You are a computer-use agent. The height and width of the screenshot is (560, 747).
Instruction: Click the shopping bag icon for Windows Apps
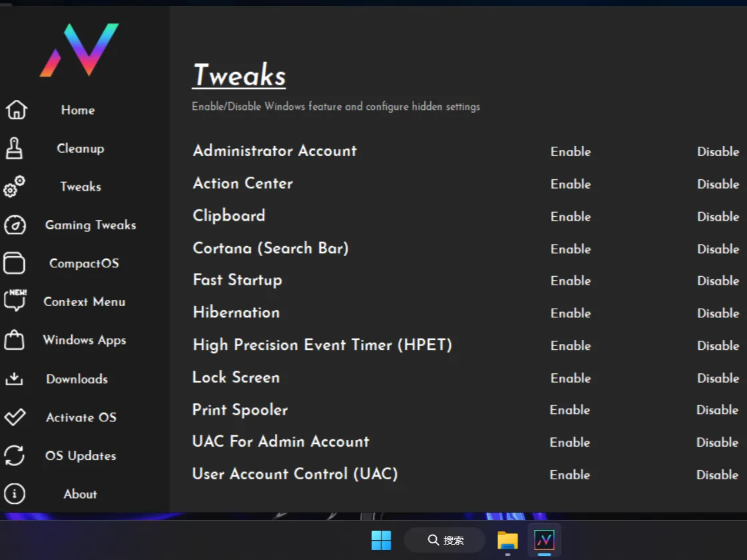[x=15, y=340]
